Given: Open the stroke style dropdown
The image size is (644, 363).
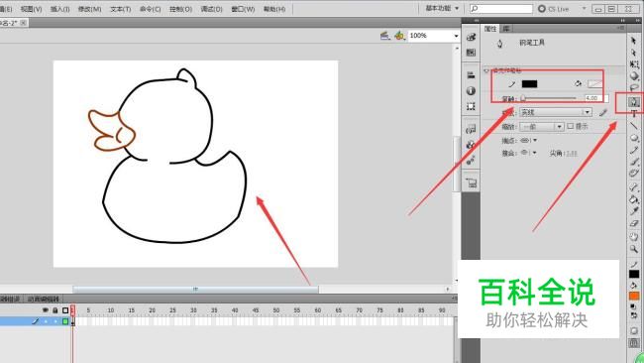Looking at the screenshot, I should pyautogui.click(x=556, y=112).
